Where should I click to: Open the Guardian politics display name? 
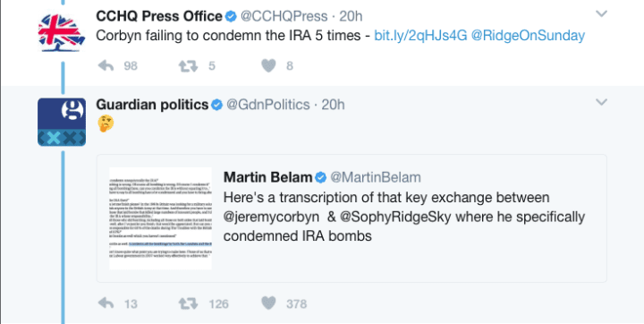(152, 105)
